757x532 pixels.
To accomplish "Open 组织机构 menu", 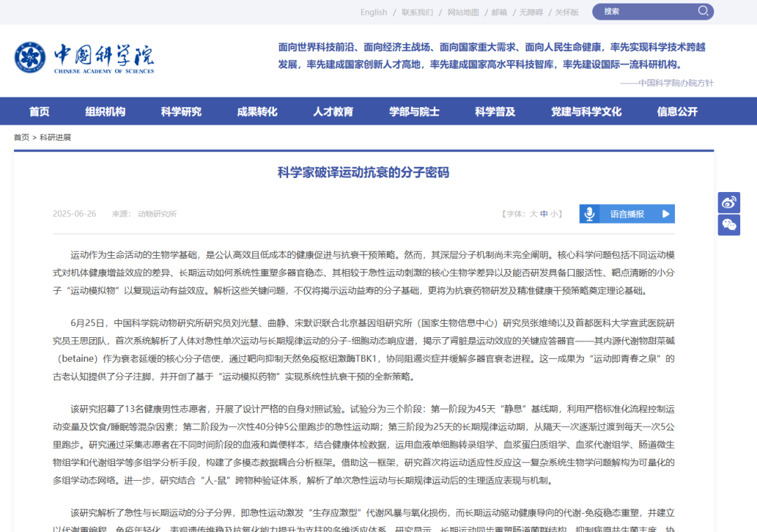I will click(x=105, y=111).
